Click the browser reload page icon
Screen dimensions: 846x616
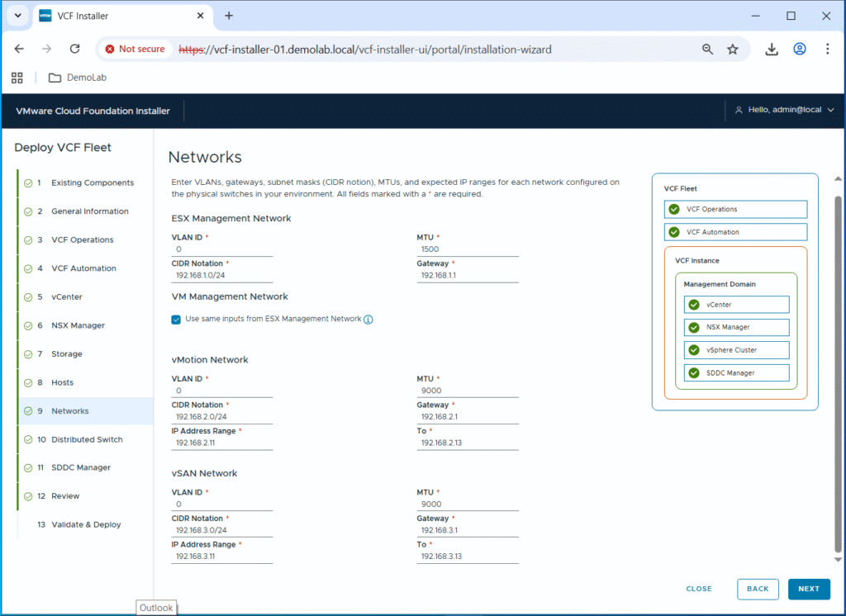coord(74,50)
